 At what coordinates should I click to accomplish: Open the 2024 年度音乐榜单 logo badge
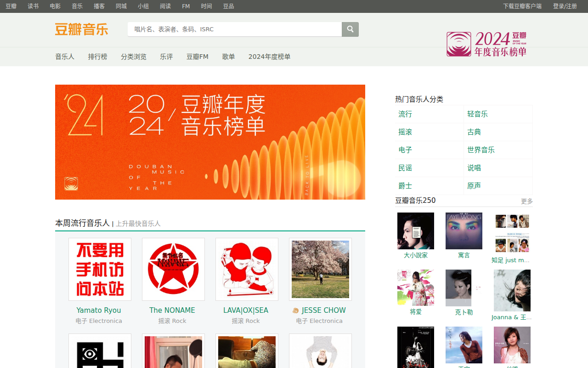coord(486,44)
